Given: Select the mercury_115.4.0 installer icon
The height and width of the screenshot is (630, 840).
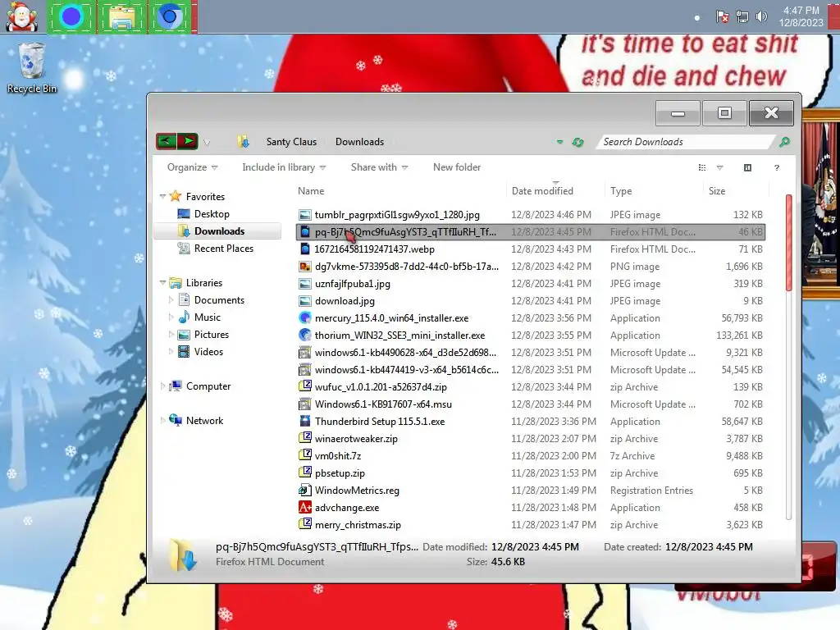Looking at the screenshot, I should tap(305, 317).
